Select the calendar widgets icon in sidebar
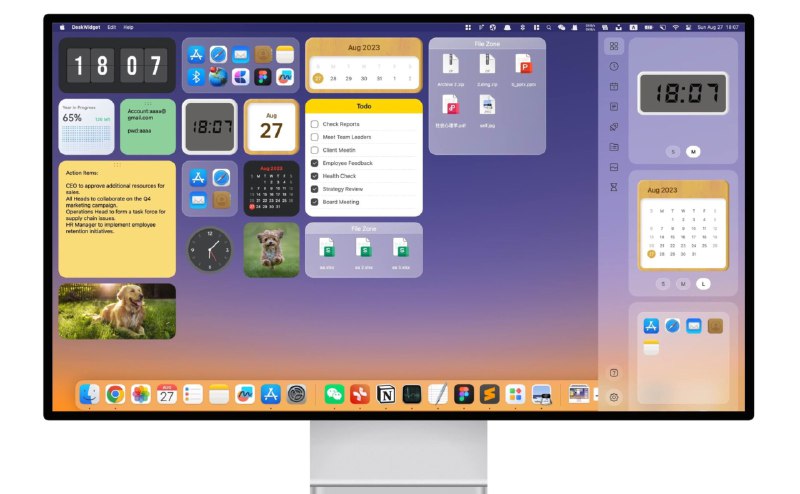 point(614,86)
